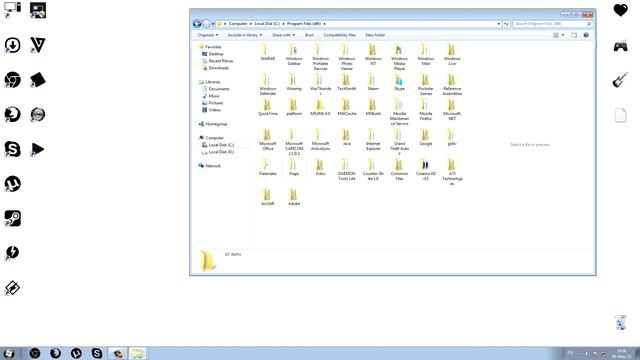Viewport: 640px width, 360px height.
Task: Click the Explorer Back navigation button
Action: pyautogui.click(x=197, y=24)
